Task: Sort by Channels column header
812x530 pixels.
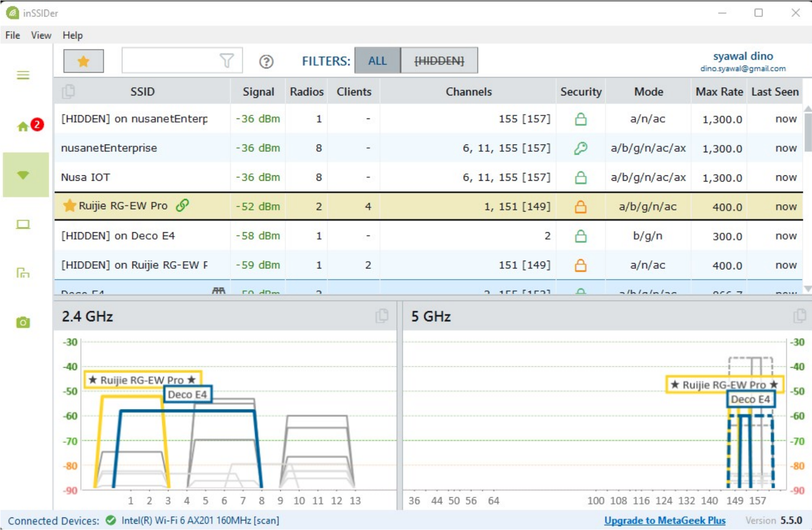Action: coord(469,92)
